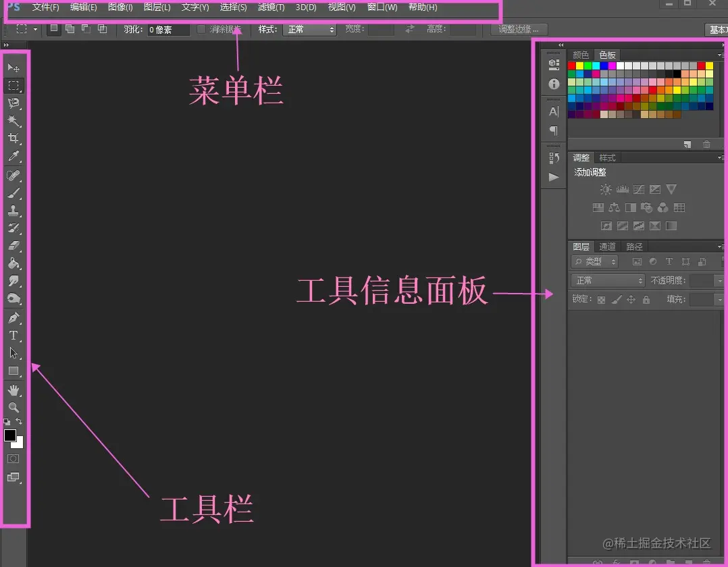Choose Subtract from selection mode
Viewport: 728px width, 567px height.
point(86,29)
